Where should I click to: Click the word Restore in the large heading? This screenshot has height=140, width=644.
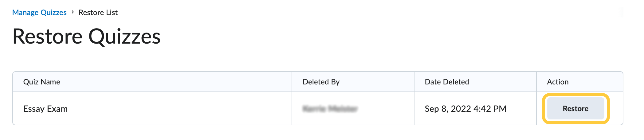point(48,37)
